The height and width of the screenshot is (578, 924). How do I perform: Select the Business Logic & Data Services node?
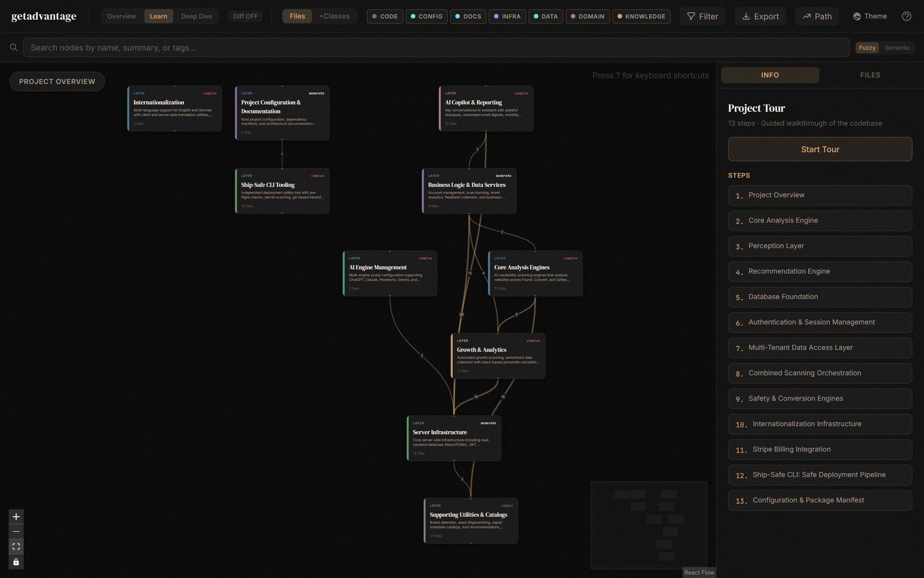(470, 191)
